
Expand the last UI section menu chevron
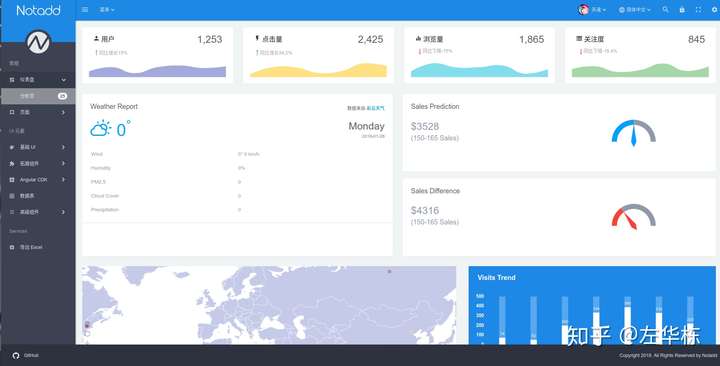pyautogui.click(x=63, y=212)
